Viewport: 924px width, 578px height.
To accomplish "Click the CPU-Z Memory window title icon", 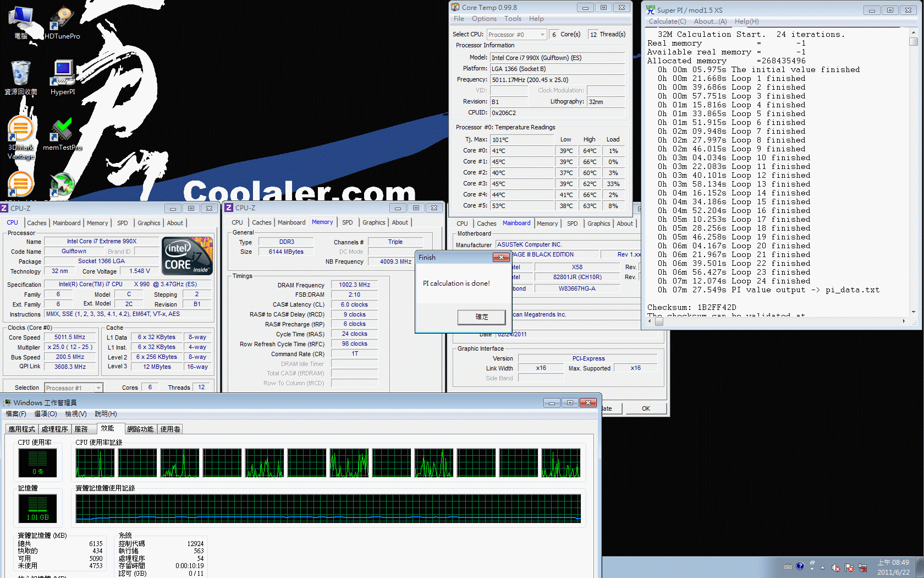I will (229, 208).
